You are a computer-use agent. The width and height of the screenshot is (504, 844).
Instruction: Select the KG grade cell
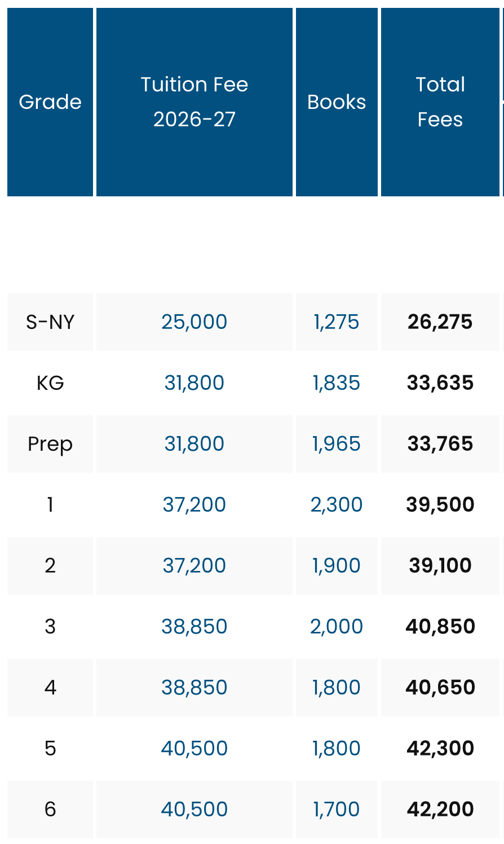point(50,383)
